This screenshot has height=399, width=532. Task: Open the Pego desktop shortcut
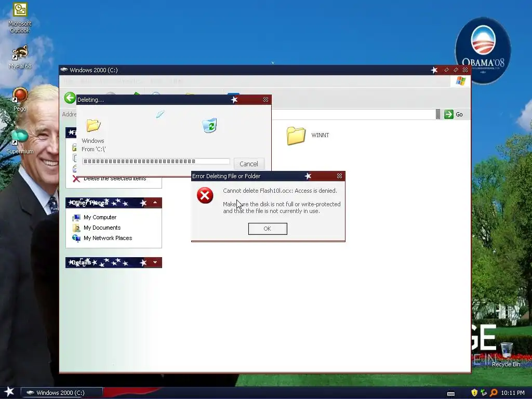coord(20,99)
